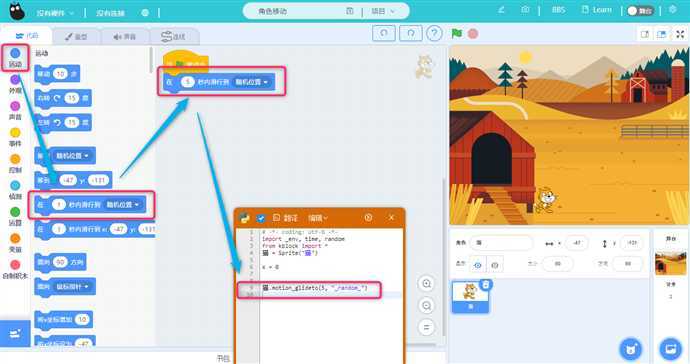
Task: Click the green flag to run
Action: pyautogui.click(x=457, y=33)
